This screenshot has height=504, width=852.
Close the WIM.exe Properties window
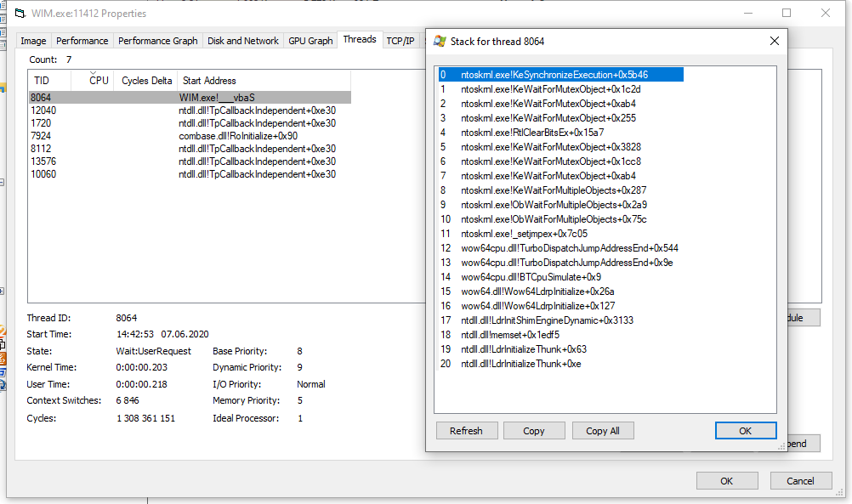point(826,13)
